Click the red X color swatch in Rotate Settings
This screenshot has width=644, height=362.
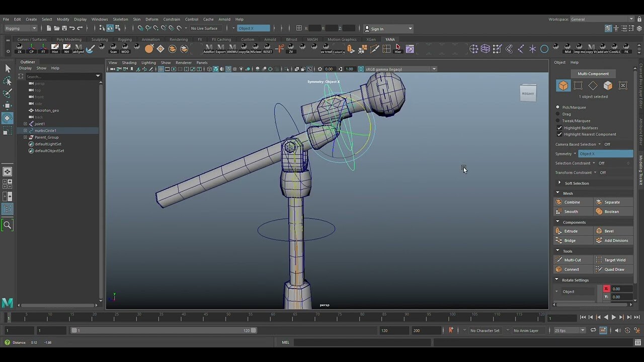tap(606, 289)
